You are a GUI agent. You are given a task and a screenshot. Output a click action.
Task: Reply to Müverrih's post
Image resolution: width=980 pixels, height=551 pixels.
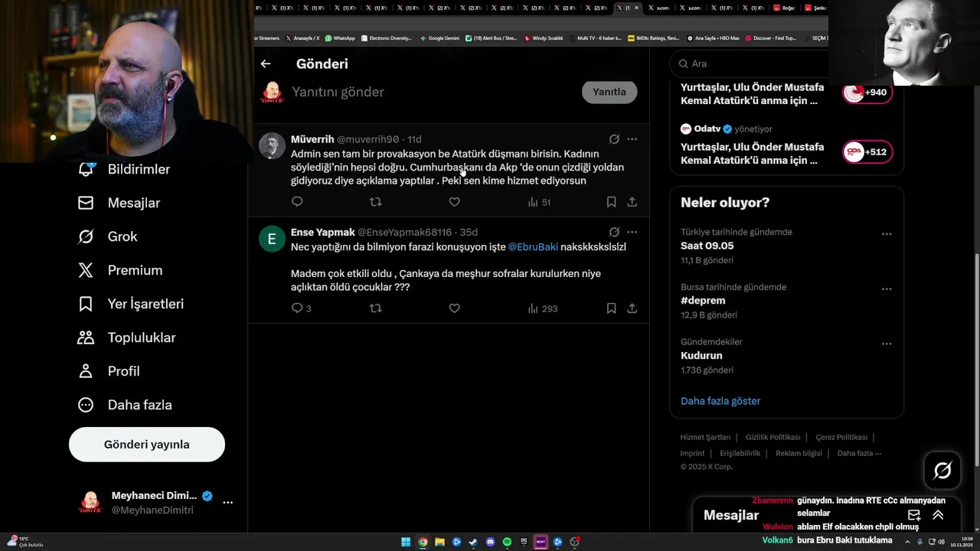coord(297,202)
